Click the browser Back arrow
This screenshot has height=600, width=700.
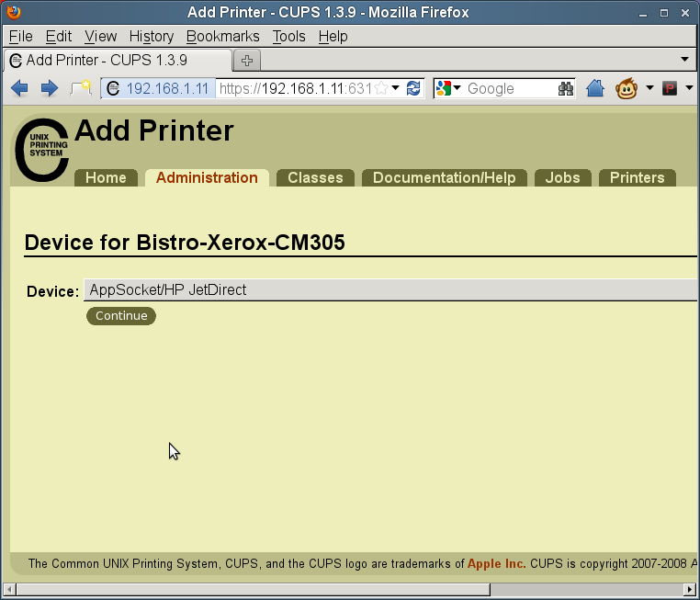[19, 88]
